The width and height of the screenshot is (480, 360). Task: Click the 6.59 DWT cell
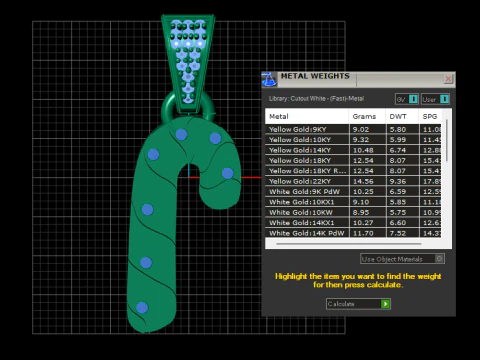point(402,192)
